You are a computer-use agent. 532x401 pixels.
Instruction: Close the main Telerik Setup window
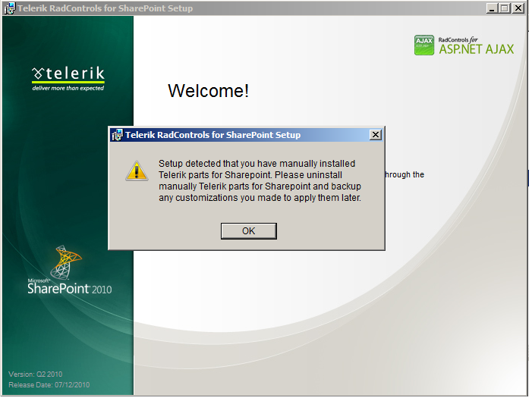pos(518,8)
